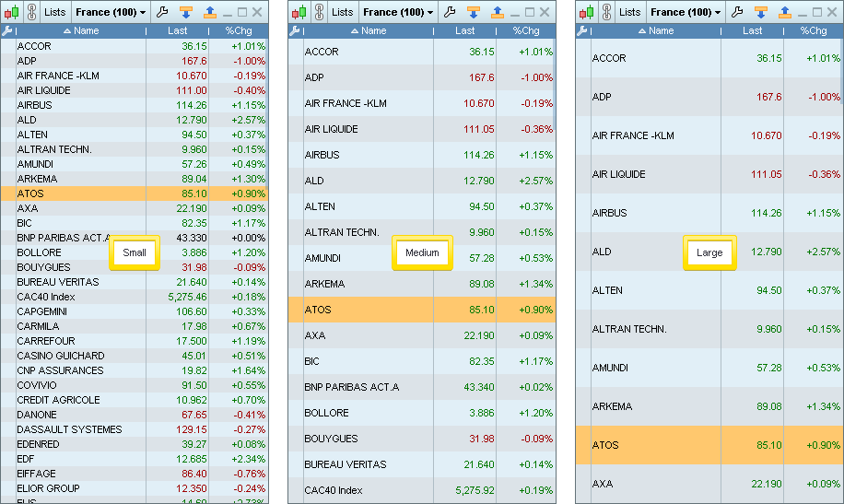Click Lists button in Small panel

[55, 13]
